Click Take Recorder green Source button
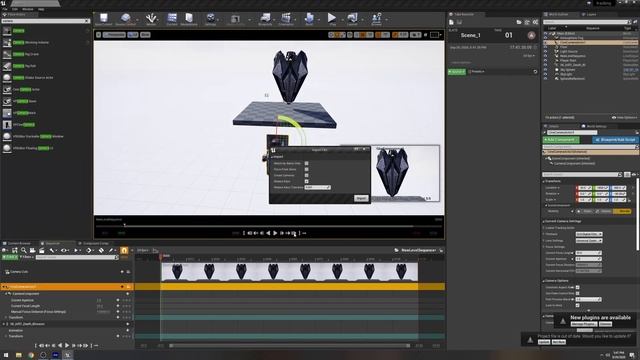640x360 pixels. [x=457, y=71]
